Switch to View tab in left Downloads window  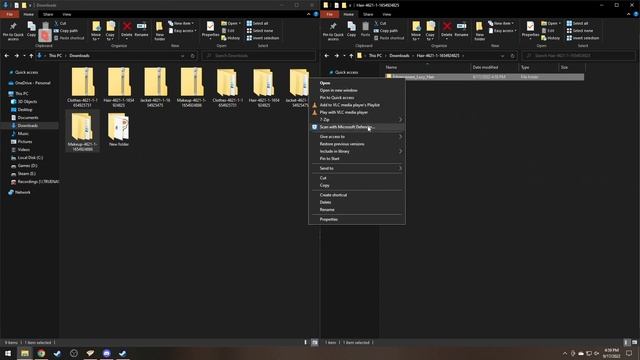pos(67,14)
